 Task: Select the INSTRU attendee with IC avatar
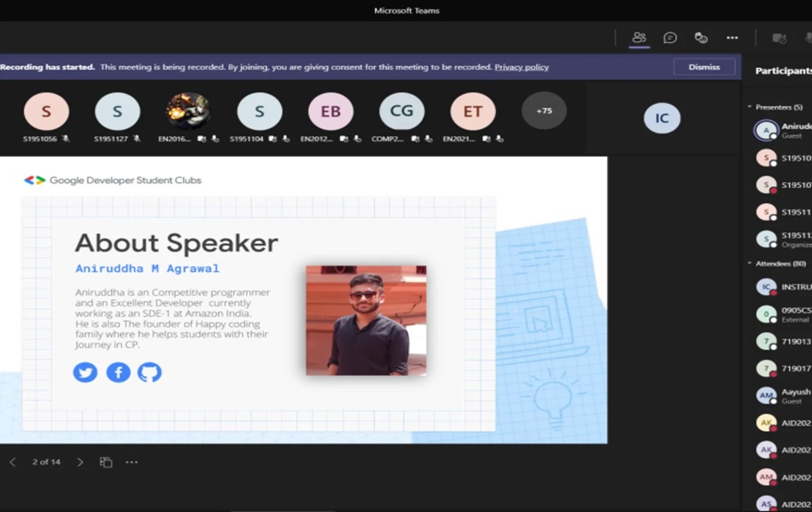[783, 287]
